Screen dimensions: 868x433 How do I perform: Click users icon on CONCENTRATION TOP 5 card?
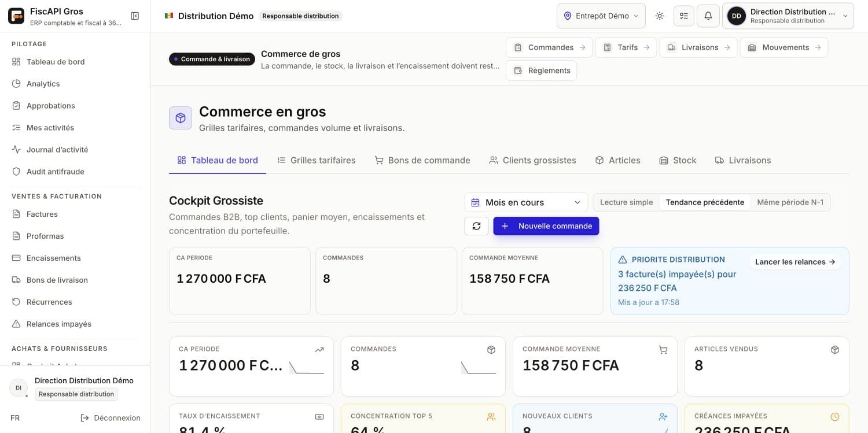491,417
